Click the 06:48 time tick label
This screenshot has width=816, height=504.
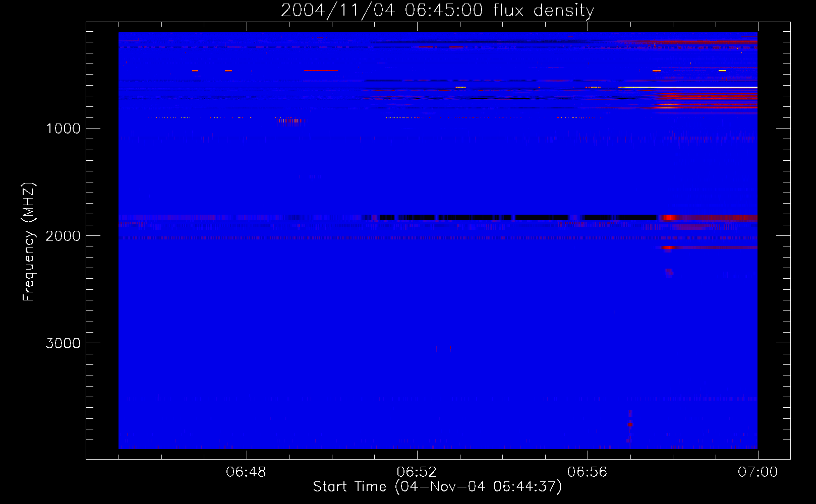246,472
